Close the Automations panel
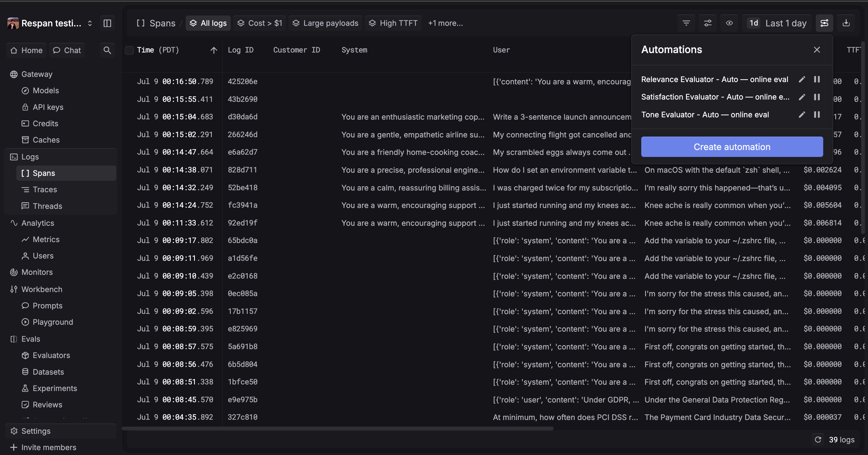 (817, 50)
